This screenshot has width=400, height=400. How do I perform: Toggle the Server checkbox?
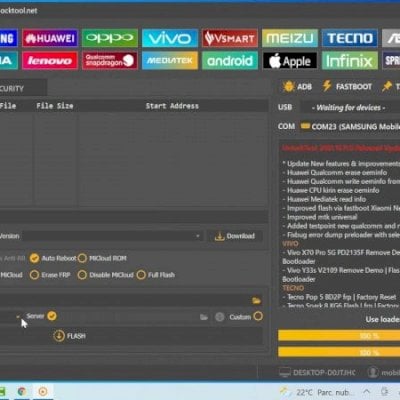(52, 316)
